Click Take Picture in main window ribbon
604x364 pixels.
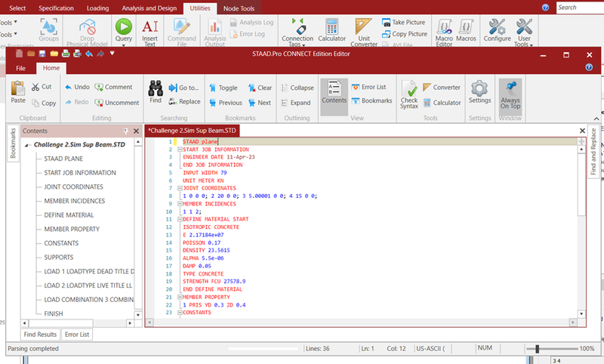coord(404,23)
